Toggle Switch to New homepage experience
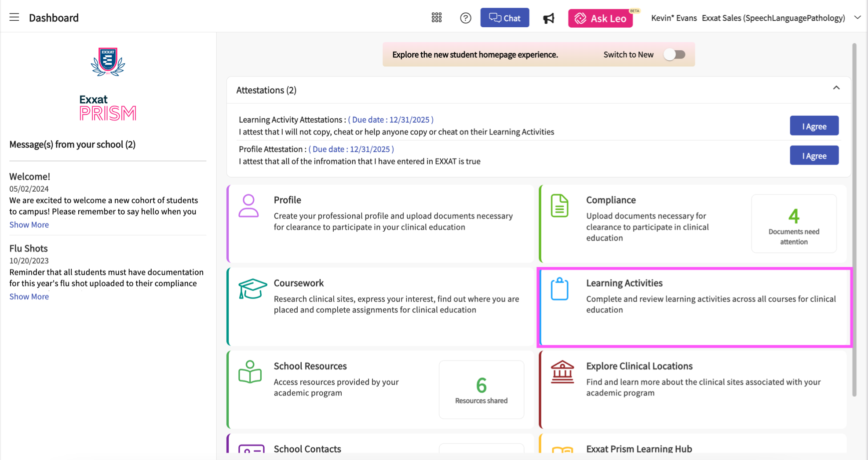This screenshot has width=868, height=460. click(x=675, y=55)
